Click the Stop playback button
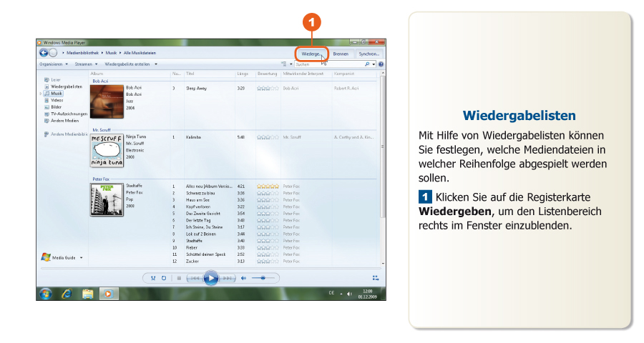 coord(179,278)
